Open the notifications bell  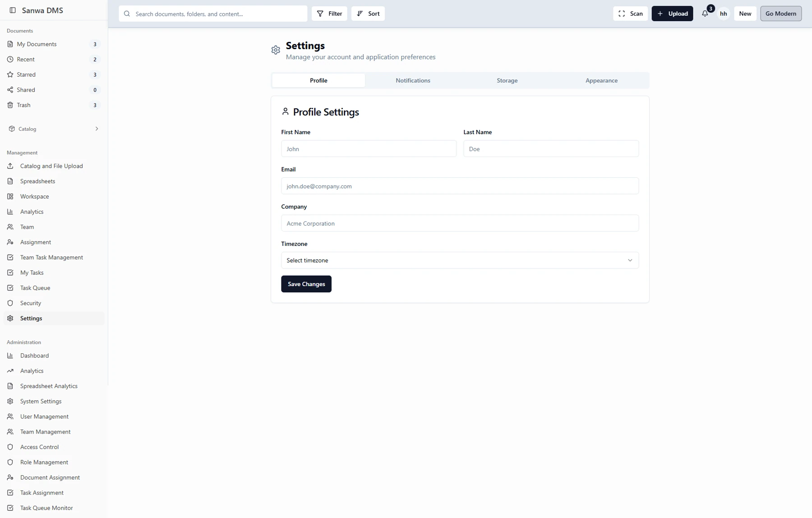coord(705,14)
